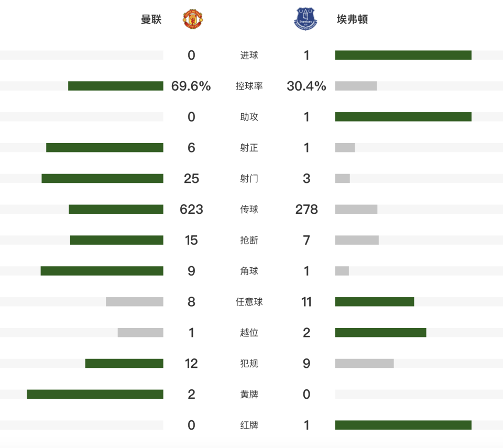Image resolution: width=503 pixels, height=448 pixels.
Task: Click the 越位 stat label
Action: [249, 333]
